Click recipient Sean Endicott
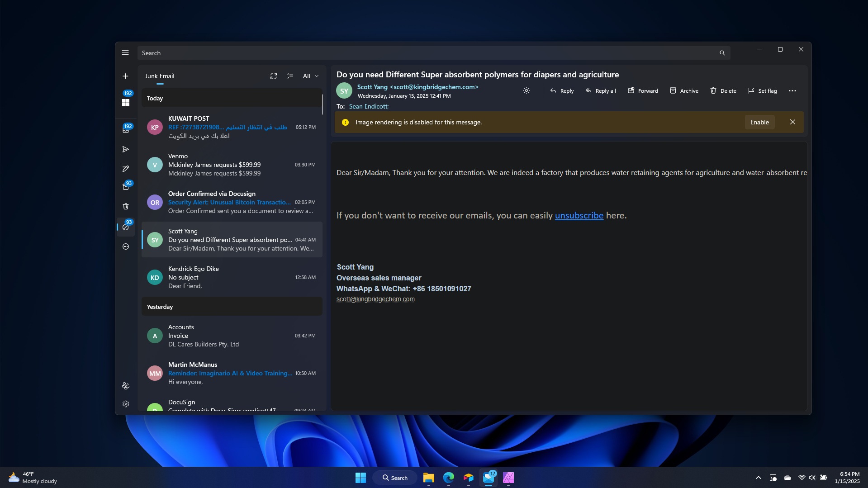Screen dimensions: 868x488 369,106
